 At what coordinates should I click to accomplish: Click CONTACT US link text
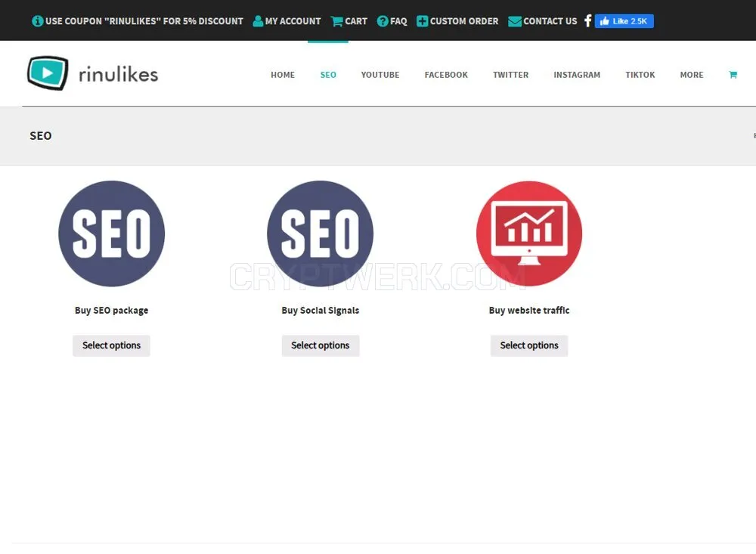(x=550, y=21)
